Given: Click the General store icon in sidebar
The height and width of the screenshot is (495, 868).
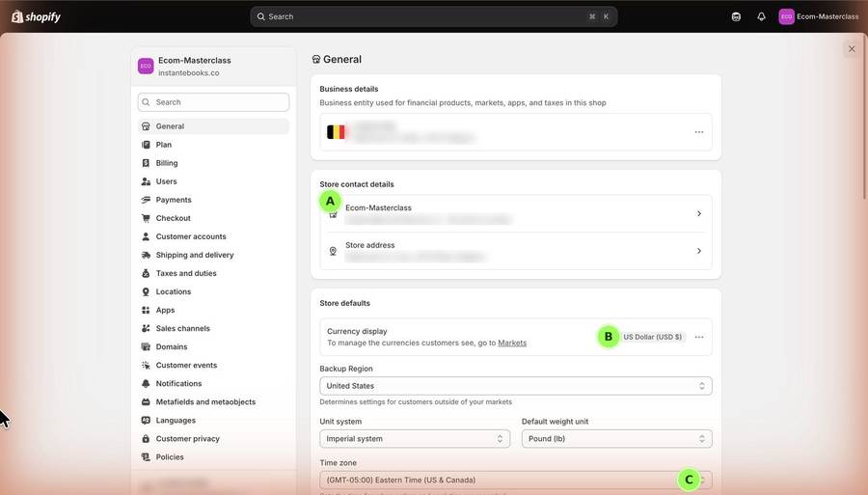Looking at the screenshot, I should coord(146,126).
